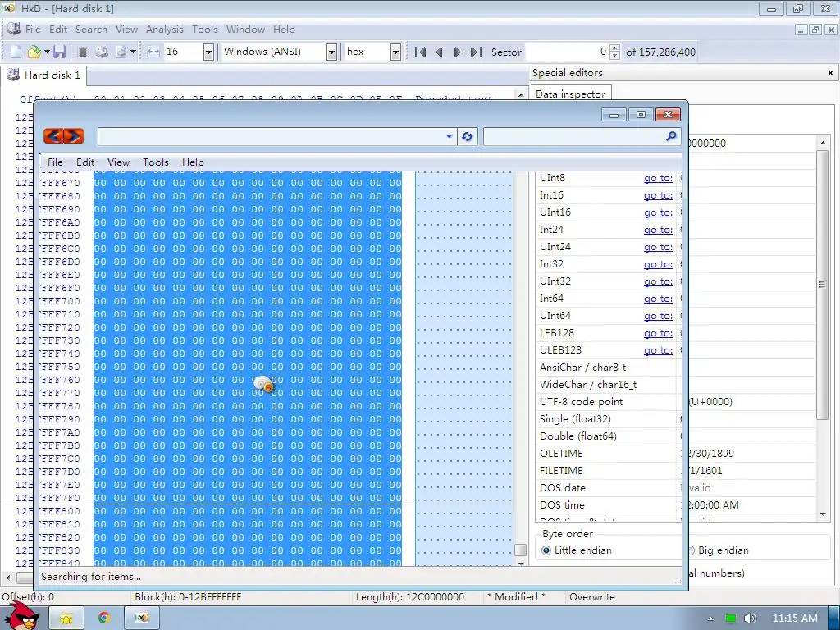Open the bytes per row 16 dropdown

point(209,52)
